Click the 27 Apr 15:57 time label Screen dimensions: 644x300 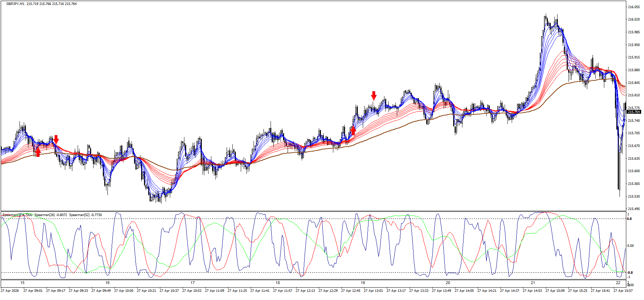[x=623, y=291]
